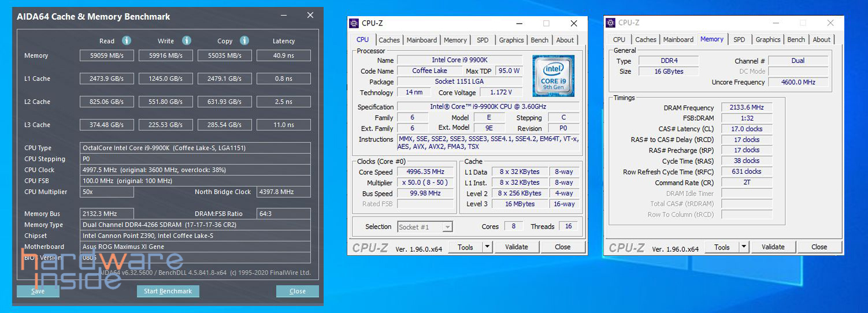Screen dimensions: 868x313
Task: Click the DRAM Frequency value 2133.6 MHz
Action: tap(747, 107)
